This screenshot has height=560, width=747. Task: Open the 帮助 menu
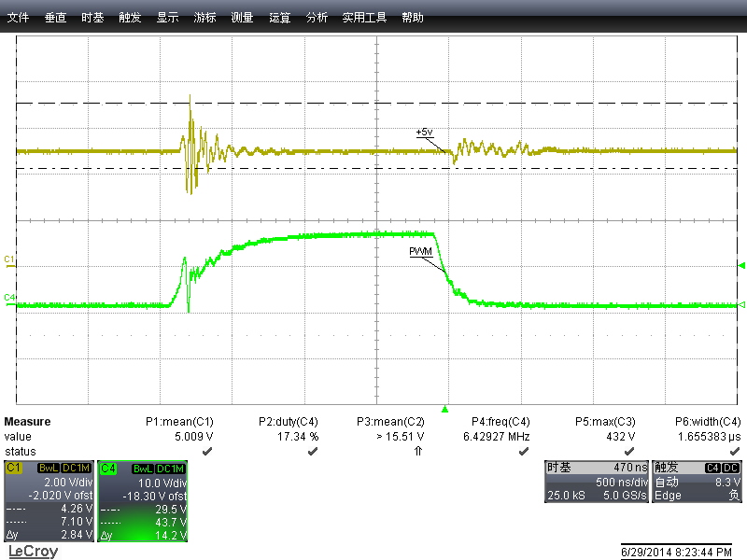[413, 18]
